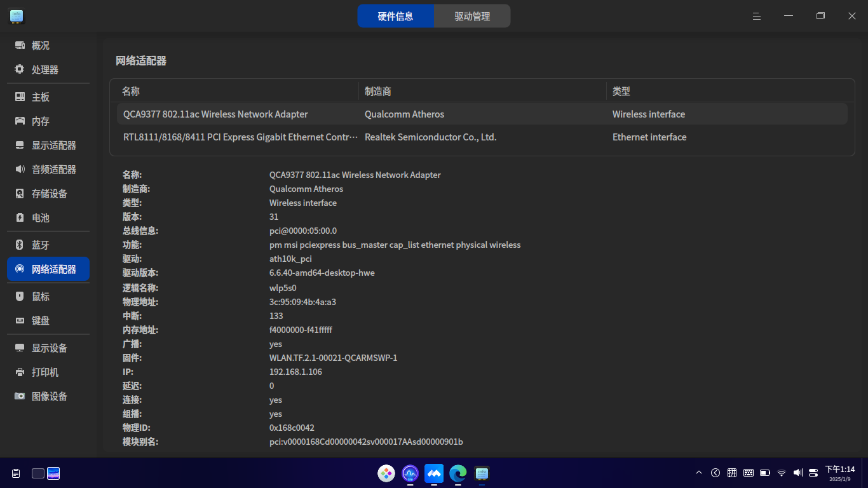Switch to the 驱动管理 tab
Image resolution: width=868 pixels, height=488 pixels.
click(x=472, y=16)
